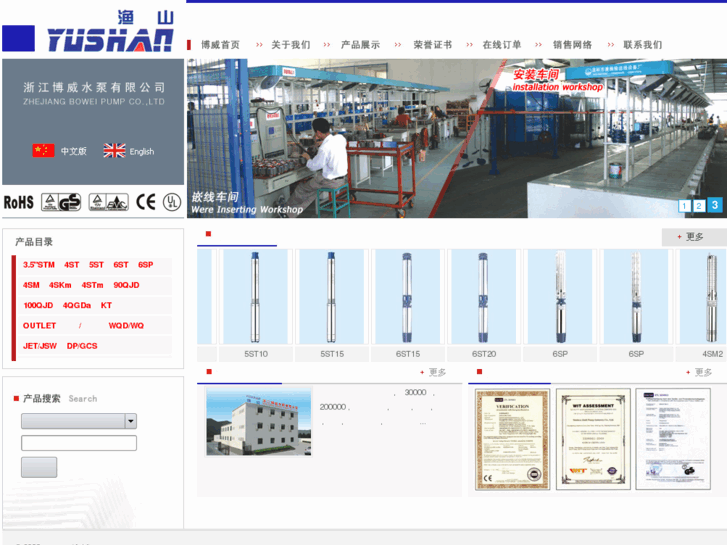727x545 pixels.
Task: Open 6SP product category link
Action: pos(146,265)
